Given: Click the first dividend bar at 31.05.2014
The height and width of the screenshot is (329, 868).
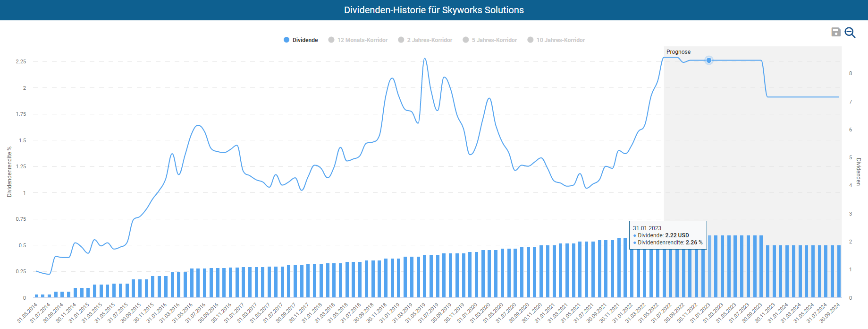Looking at the screenshot, I should point(36,296).
